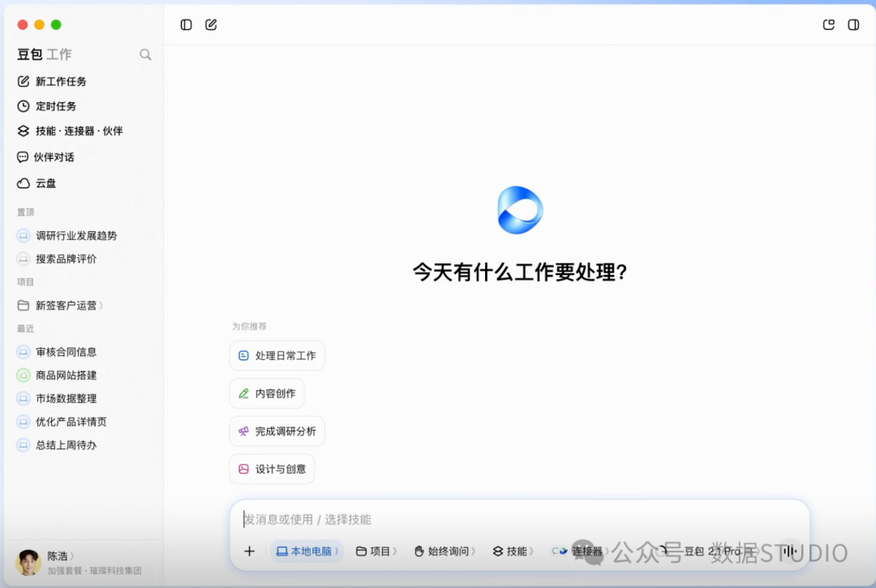876x588 pixels.
Task: Open the 项目 dropdown in the message box
Action: click(376, 552)
